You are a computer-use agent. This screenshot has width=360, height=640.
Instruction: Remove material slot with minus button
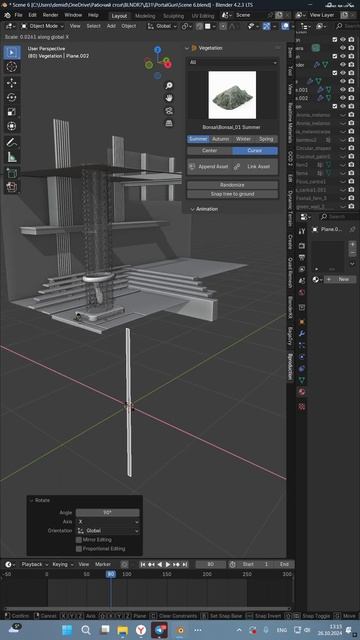352,253
